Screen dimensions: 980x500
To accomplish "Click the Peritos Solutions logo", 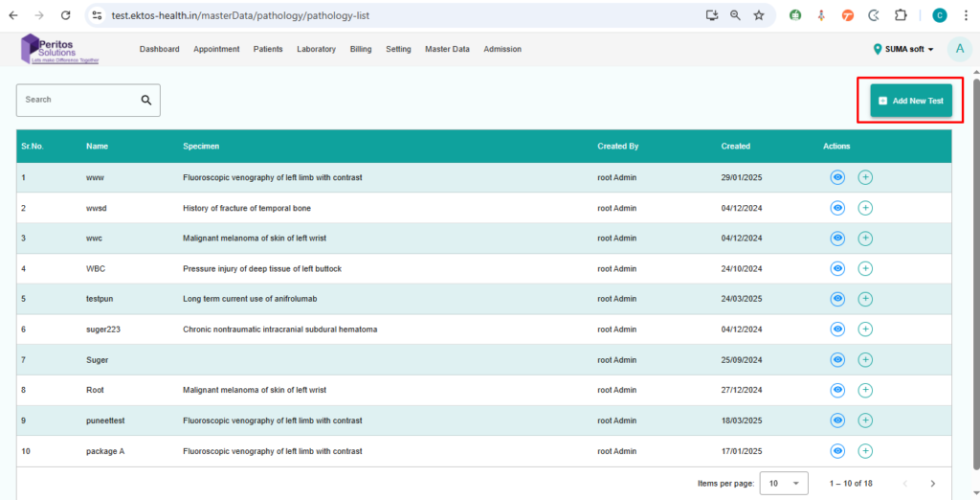I will pos(59,49).
